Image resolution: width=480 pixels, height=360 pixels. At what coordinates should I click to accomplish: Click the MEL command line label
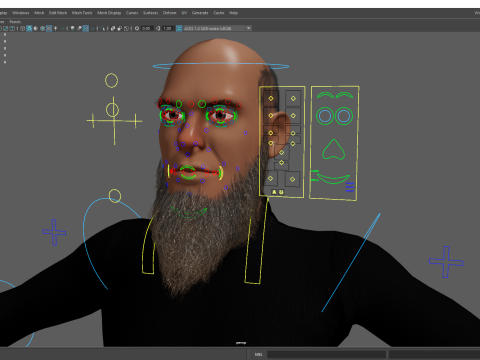click(x=258, y=354)
